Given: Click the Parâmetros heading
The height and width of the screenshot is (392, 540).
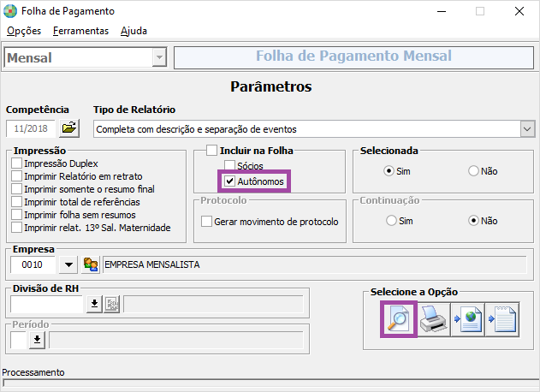Looking at the screenshot, I should (271, 86).
